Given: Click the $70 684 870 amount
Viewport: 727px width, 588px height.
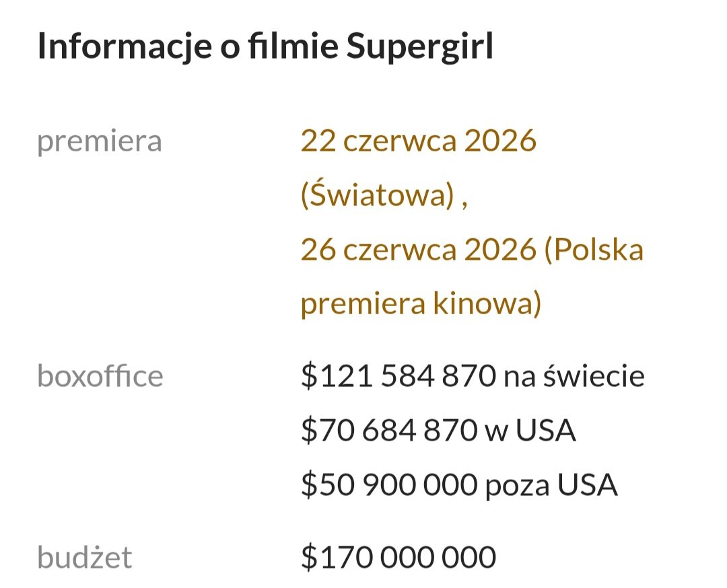Looking at the screenshot, I should pos(389,431).
